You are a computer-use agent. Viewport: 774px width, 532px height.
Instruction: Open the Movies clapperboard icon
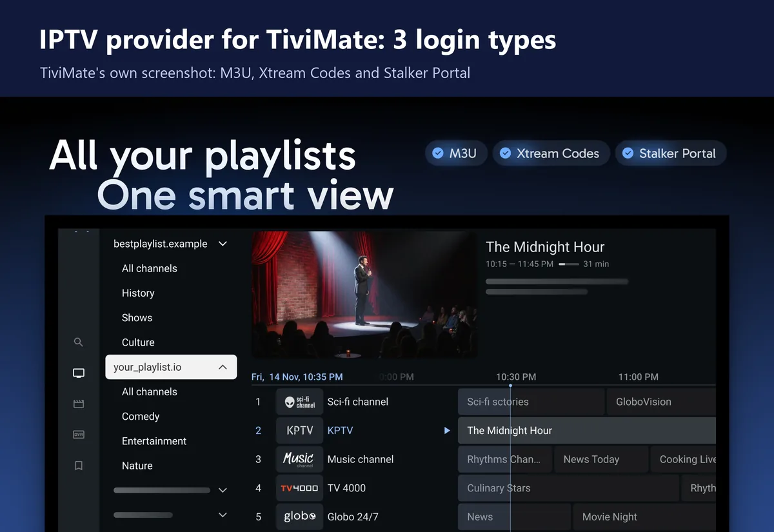(x=79, y=404)
